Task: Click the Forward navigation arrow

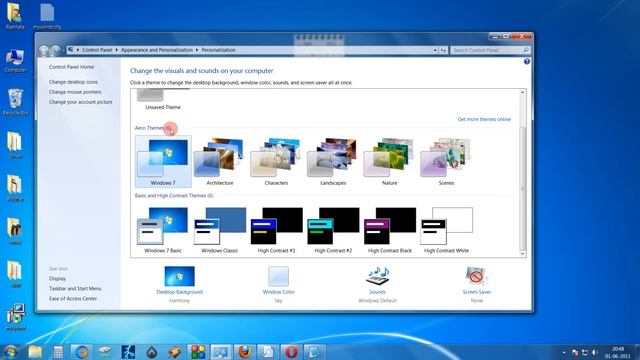Action: pos(56,50)
